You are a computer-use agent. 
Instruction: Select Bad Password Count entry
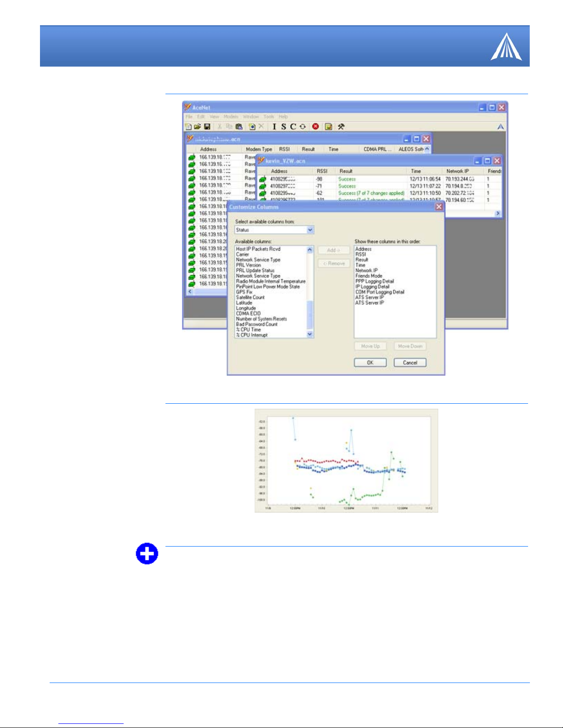point(257,324)
